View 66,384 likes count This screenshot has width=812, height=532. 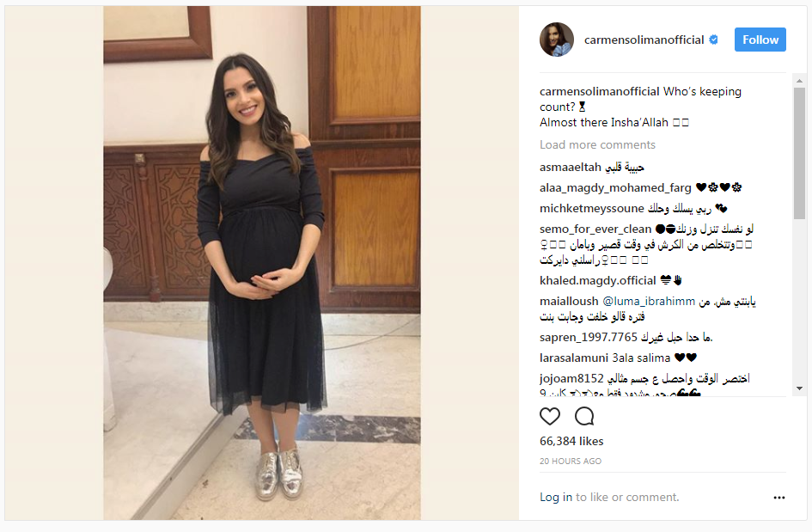(571, 442)
